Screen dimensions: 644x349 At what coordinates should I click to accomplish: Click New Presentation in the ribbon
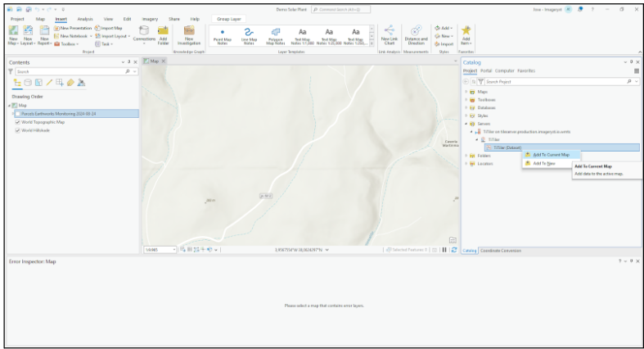pyautogui.click(x=73, y=28)
